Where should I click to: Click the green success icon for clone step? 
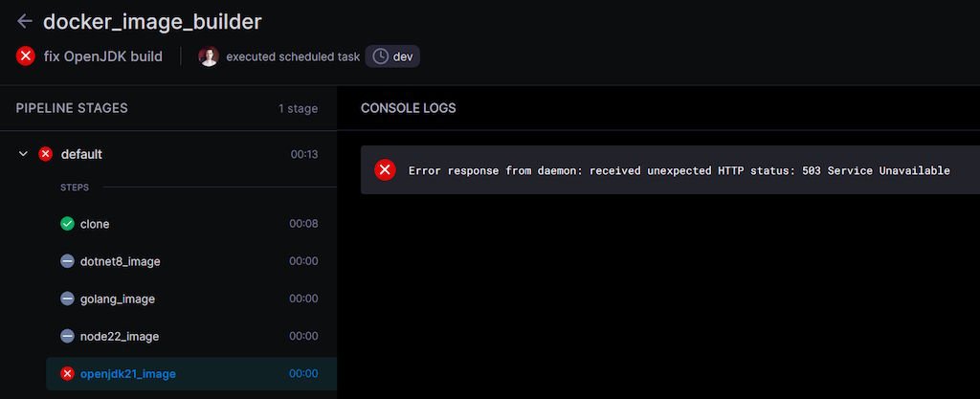point(67,224)
